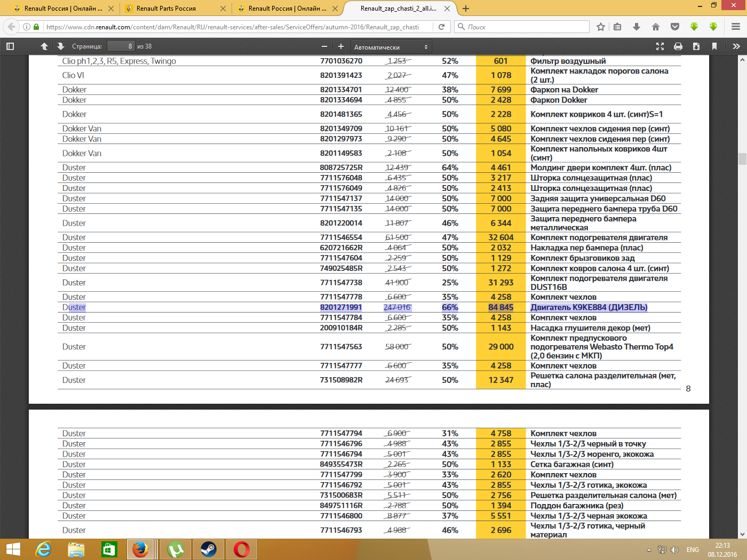Click Насадка глушителя декор (мет) text
Viewport: 747px width, 560px height.
point(590,328)
